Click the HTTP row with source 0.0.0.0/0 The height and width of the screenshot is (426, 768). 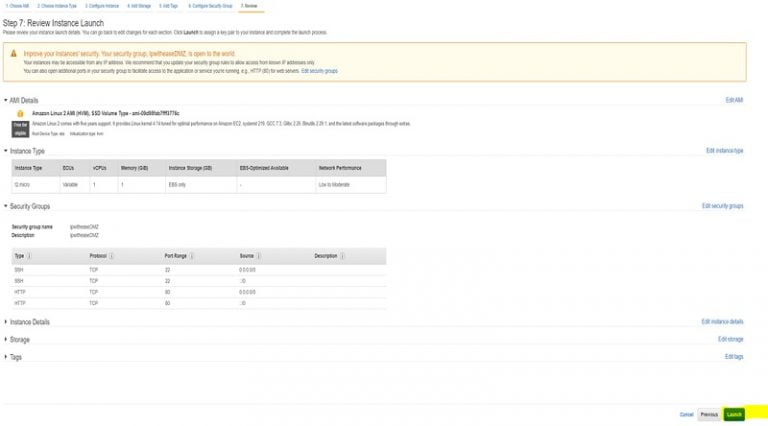198,292
